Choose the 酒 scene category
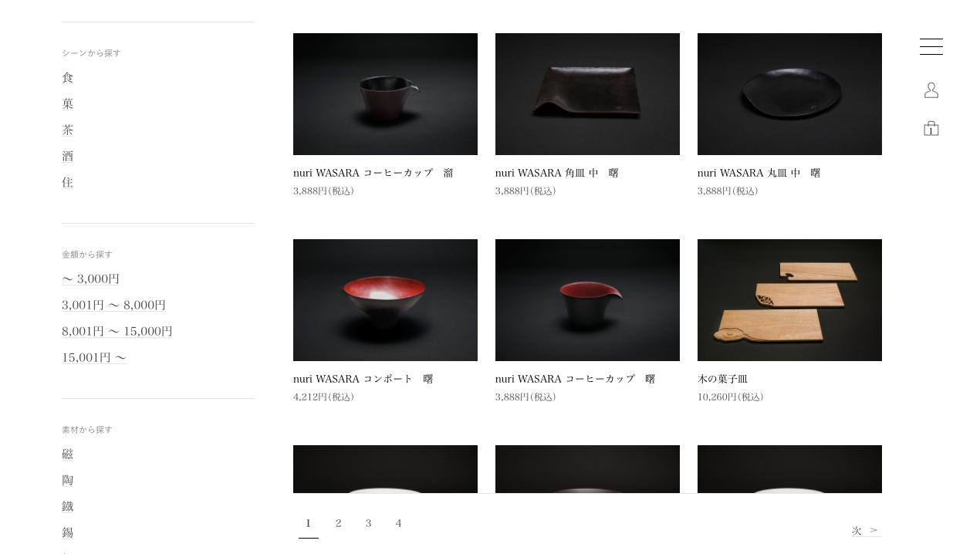 click(68, 156)
